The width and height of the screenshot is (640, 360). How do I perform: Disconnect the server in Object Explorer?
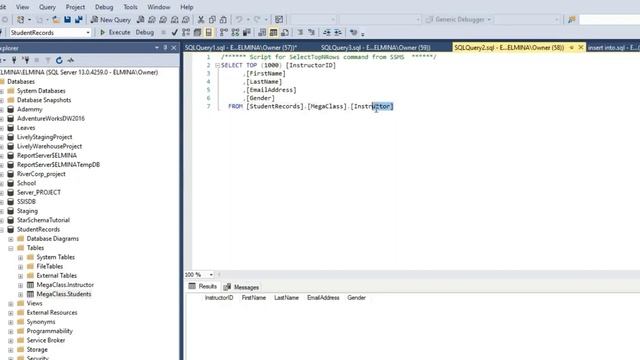point(26,60)
